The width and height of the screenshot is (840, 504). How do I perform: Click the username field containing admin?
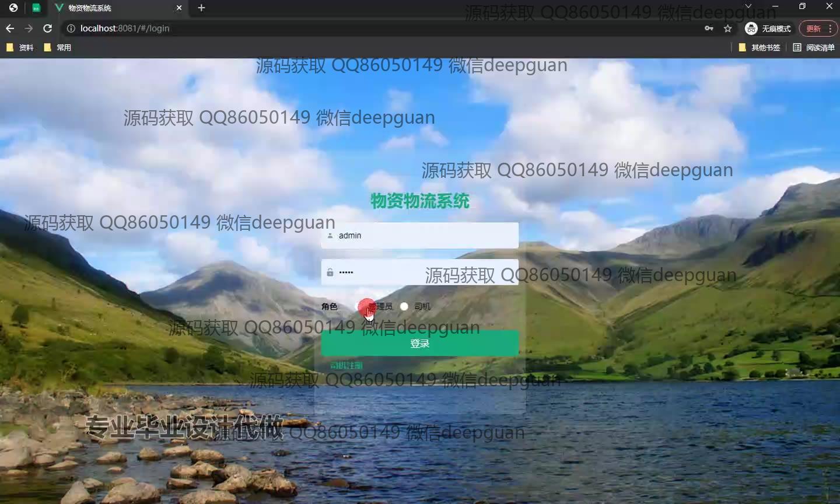tap(419, 236)
